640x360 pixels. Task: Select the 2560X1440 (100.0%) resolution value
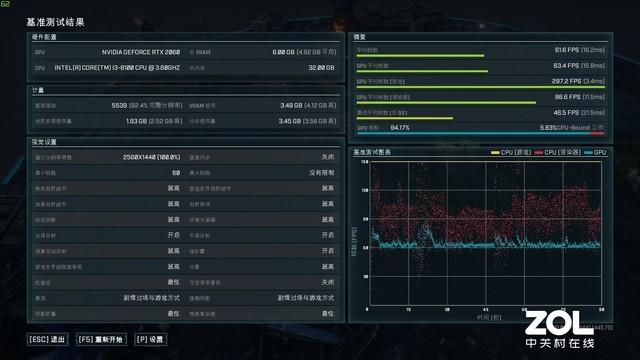point(151,157)
